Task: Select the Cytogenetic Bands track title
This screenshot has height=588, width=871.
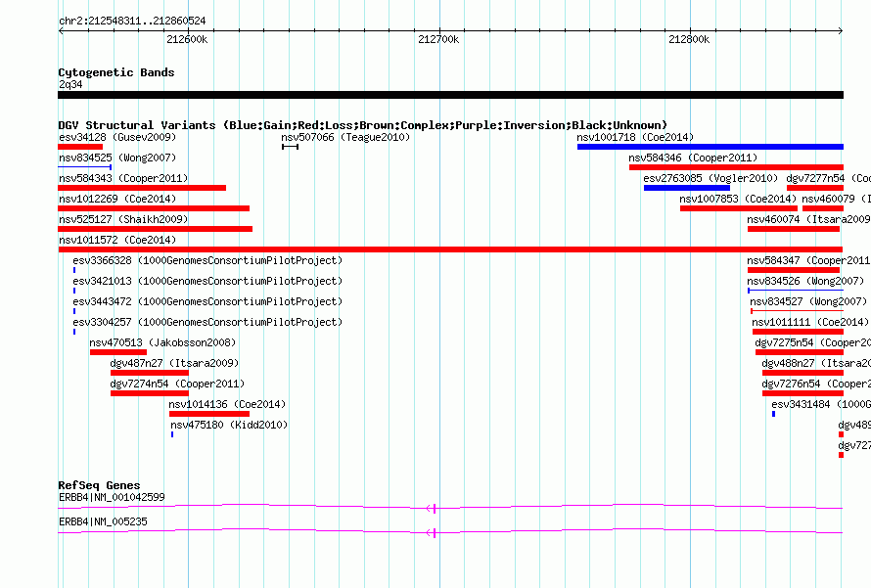Action: pyautogui.click(x=116, y=72)
